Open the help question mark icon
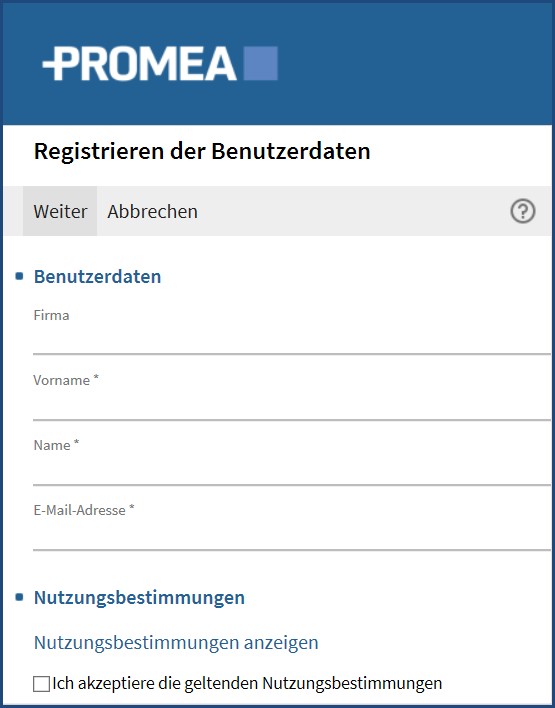This screenshot has height=708, width=555. point(523,211)
